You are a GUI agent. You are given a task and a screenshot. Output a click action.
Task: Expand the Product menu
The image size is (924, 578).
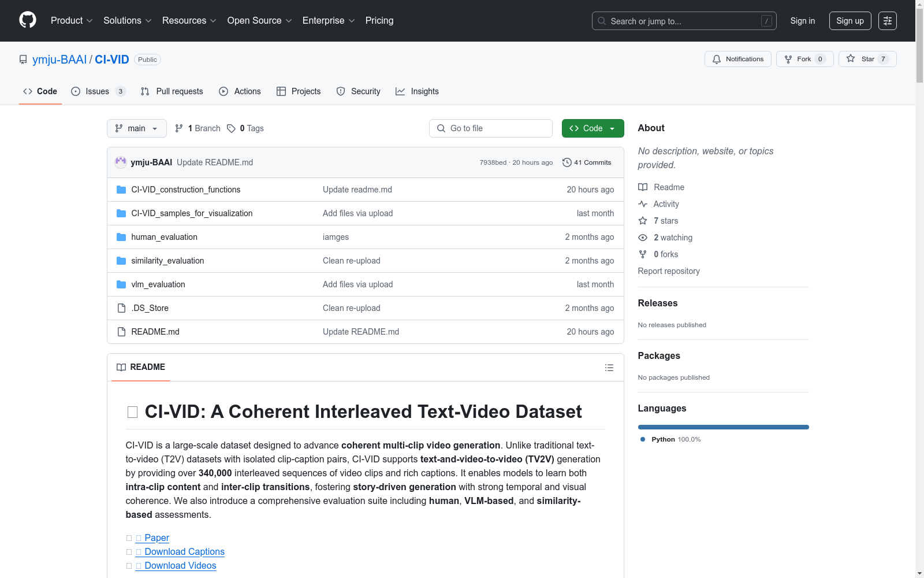[72, 20]
